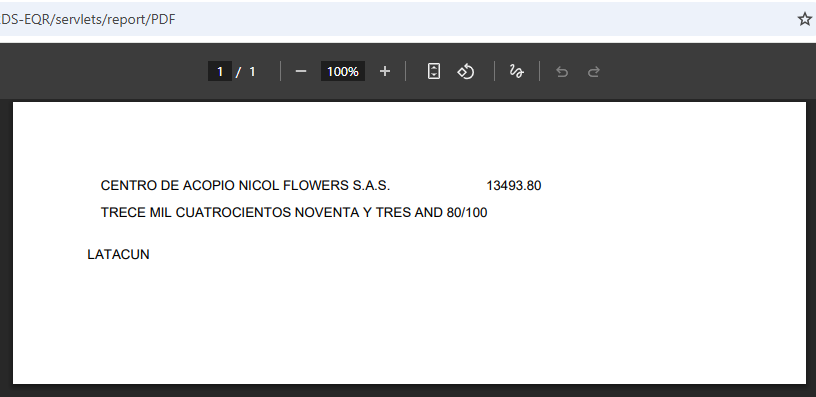Select text CENTRO DE ACOPIO NICOL FLOWERS S.A.S.

coord(245,186)
